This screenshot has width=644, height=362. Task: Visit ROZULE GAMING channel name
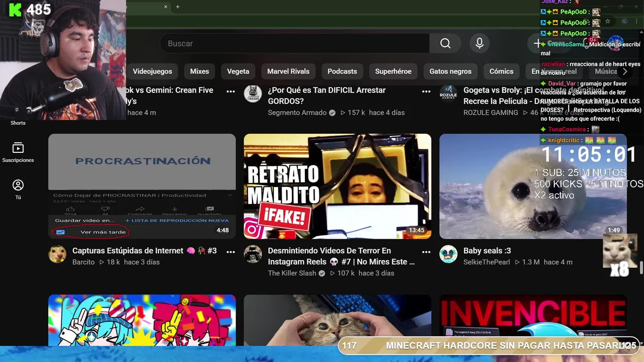point(491,113)
